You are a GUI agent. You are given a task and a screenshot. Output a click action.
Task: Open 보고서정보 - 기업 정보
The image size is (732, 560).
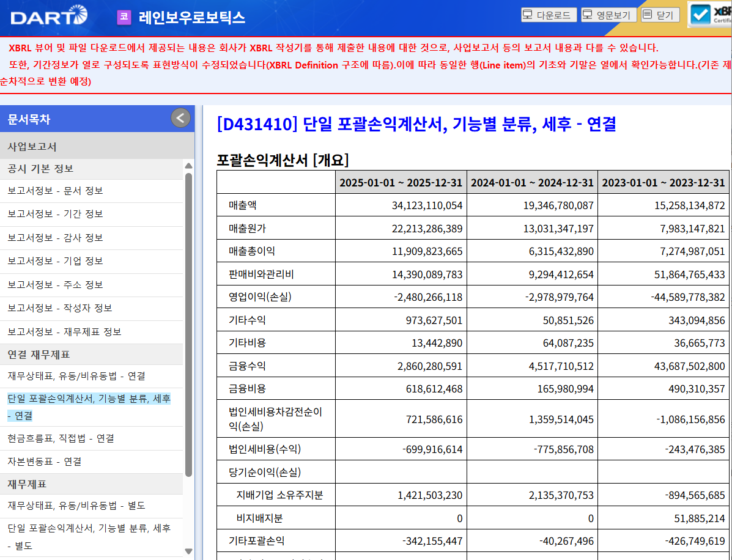(55, 261)
